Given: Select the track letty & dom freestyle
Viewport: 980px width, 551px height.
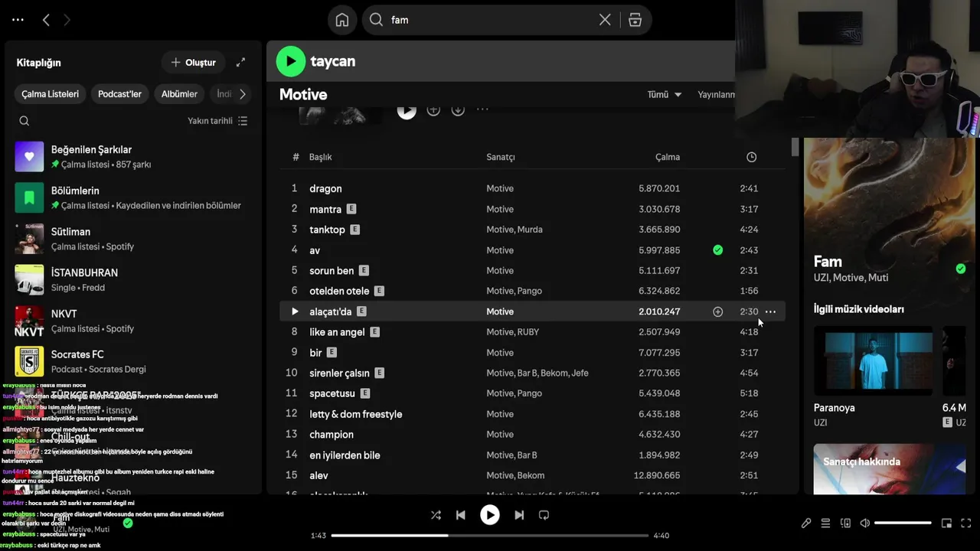Looking at the screenshot, I should pyautogui.click(x=355, y=414).
